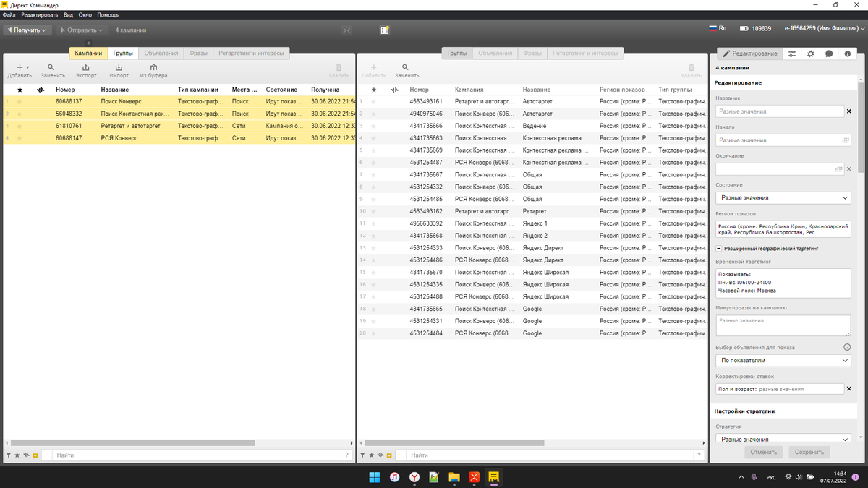868x488 pixels.
Task: Open the Получить dropdown button
Action: pos(27,30)
